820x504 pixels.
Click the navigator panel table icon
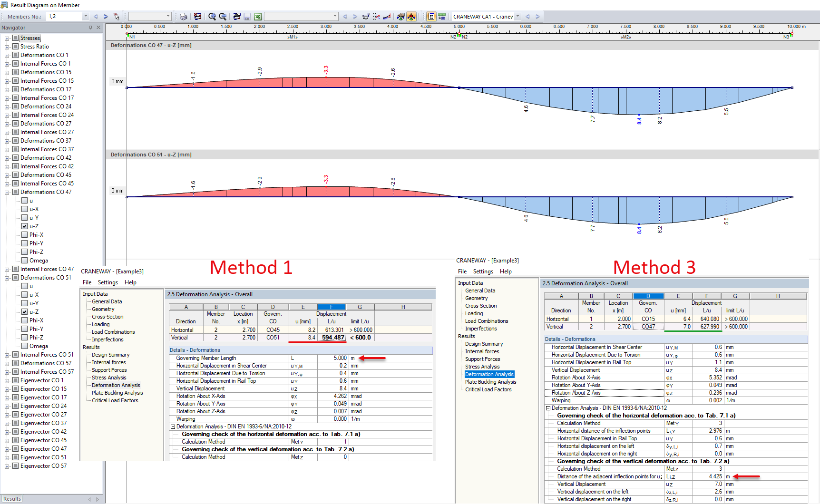[431, 16]
